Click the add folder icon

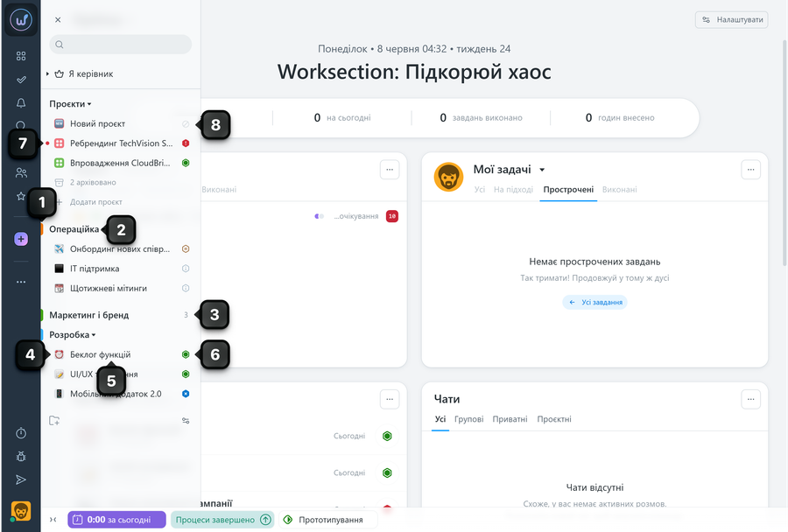coord(54,421)
